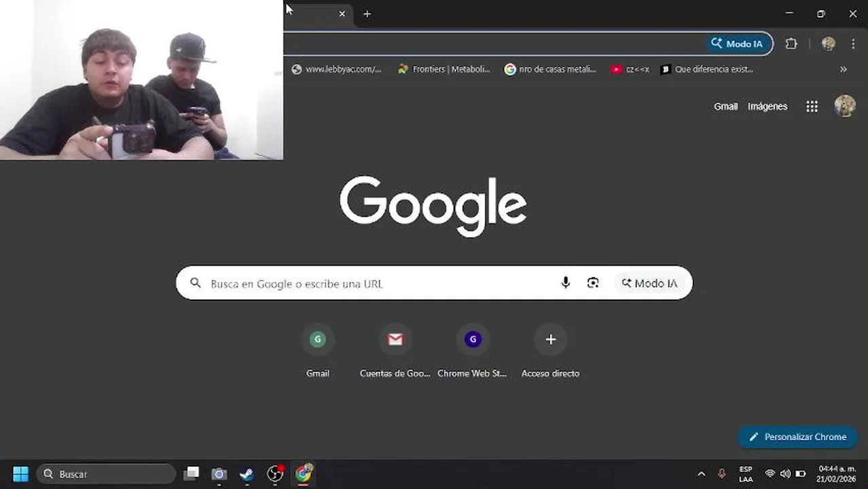This screenshot has height=489, width=868.
Task: Open the volume speaker tray icon
Action: tap(785, 473)
